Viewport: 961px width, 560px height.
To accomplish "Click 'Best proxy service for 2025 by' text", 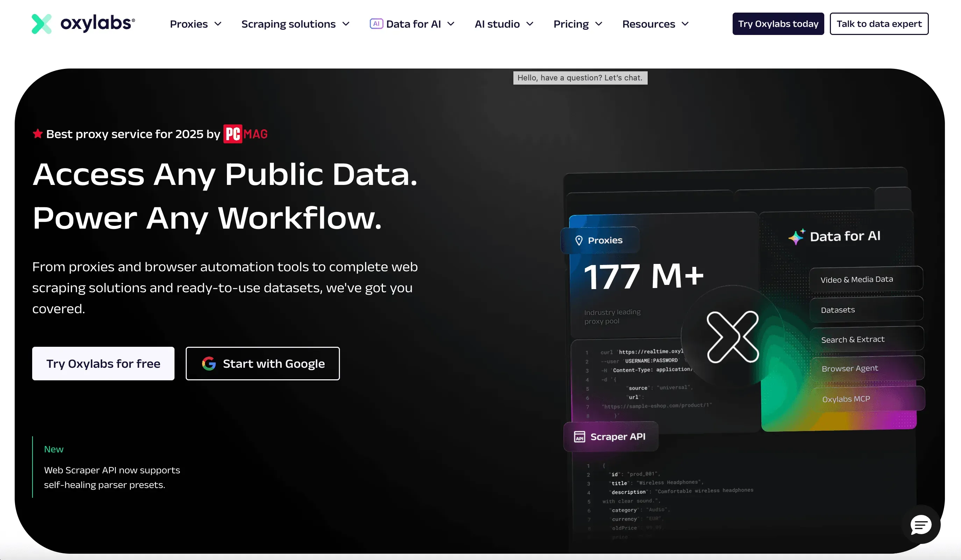I will [x=133, y=134].
